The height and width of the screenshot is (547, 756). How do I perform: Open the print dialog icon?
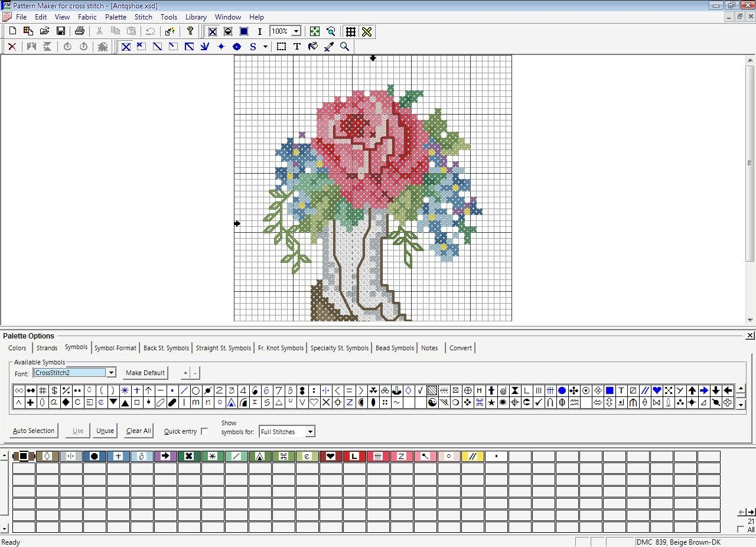80,31
